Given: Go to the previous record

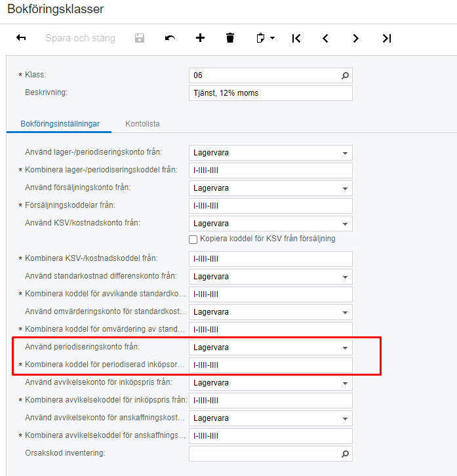Looking at the screenshot, I should 326,38.
